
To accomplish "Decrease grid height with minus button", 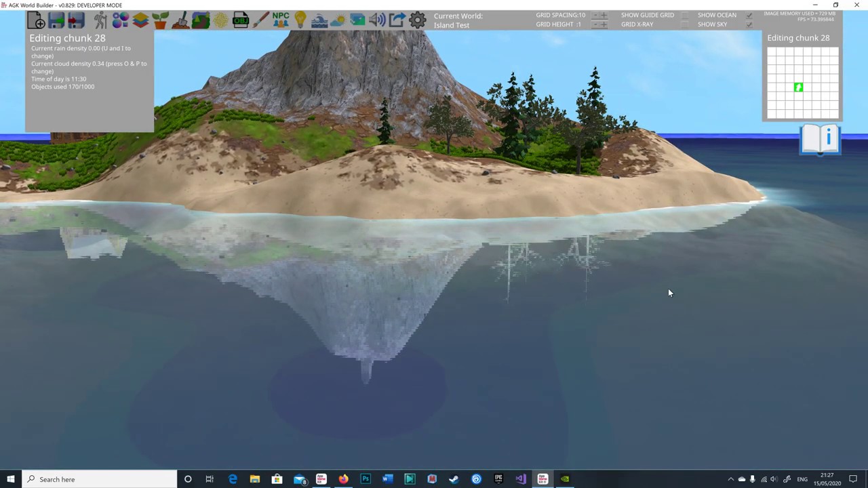I will click(x=595, y=24).
